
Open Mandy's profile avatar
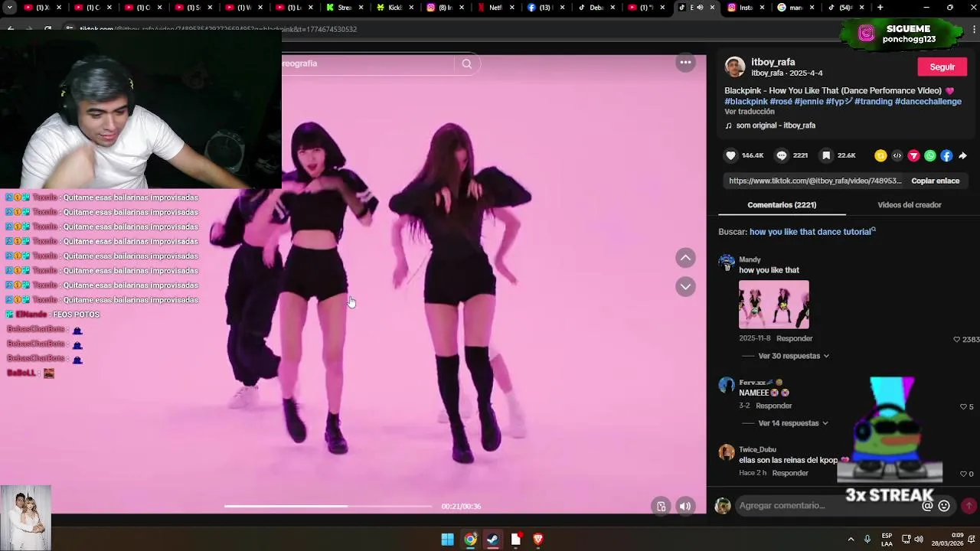coord(727,263)
